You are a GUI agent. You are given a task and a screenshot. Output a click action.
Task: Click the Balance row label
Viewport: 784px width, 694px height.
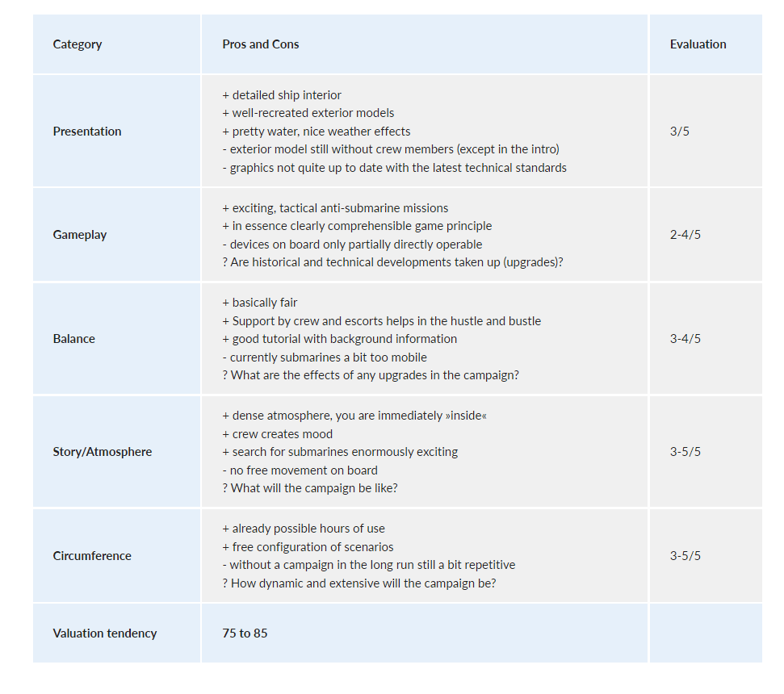pyautogui.click(x=74, y=339)
